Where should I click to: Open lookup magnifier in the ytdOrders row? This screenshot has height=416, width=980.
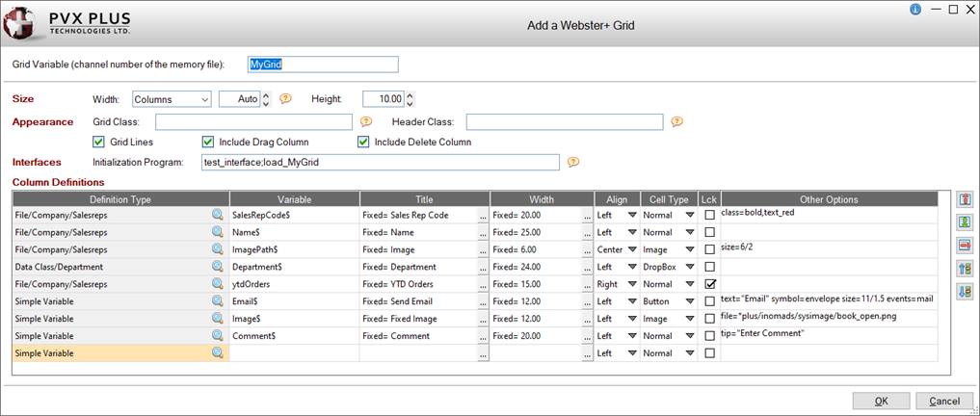pyautogui.click(x=218, y=283)
